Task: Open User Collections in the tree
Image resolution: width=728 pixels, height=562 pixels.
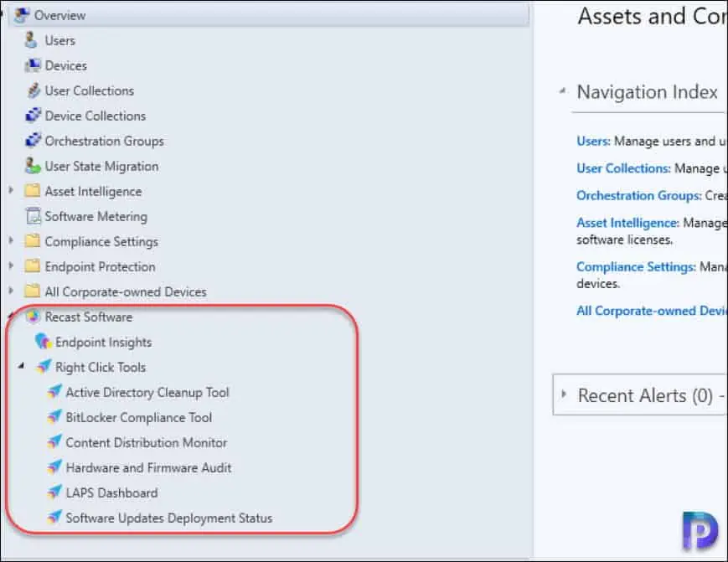Action: click(x=90, y=90)
